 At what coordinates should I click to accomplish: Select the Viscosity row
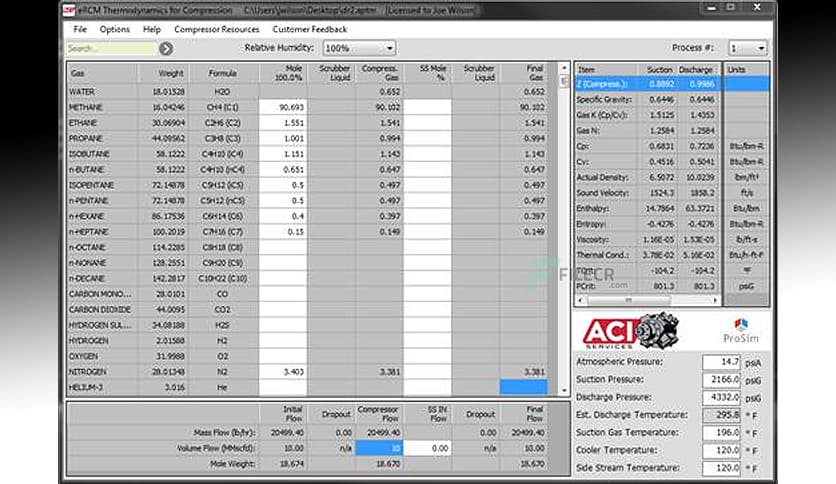672,240
